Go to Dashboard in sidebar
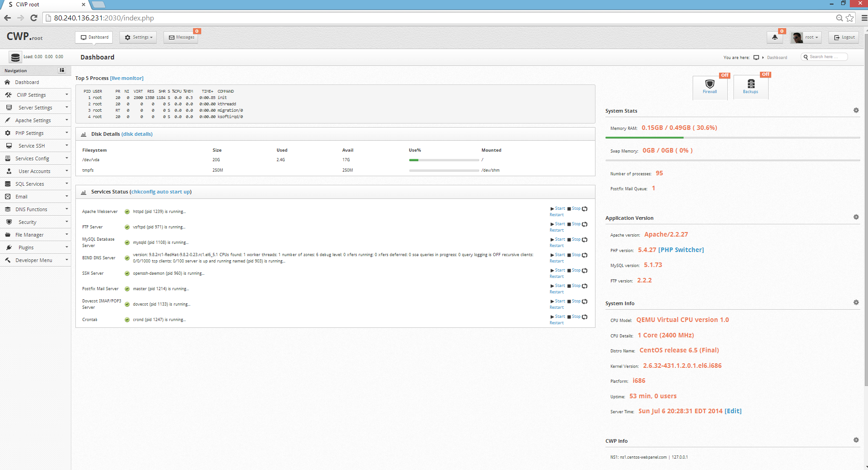 coord(35,82)
